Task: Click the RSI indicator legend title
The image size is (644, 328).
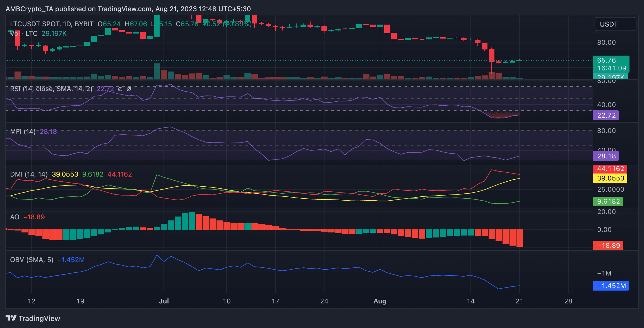Action: [x=51, y=89]
